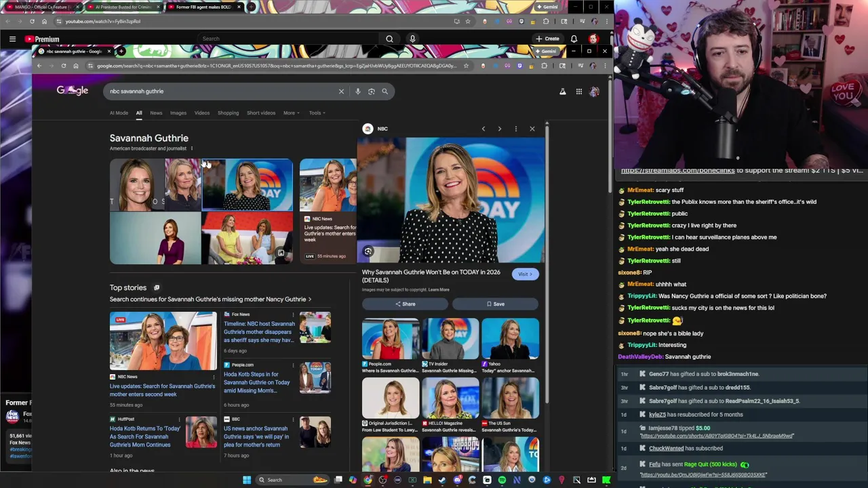
Task: Expand the More search filter dropdown
Action: 291,113
